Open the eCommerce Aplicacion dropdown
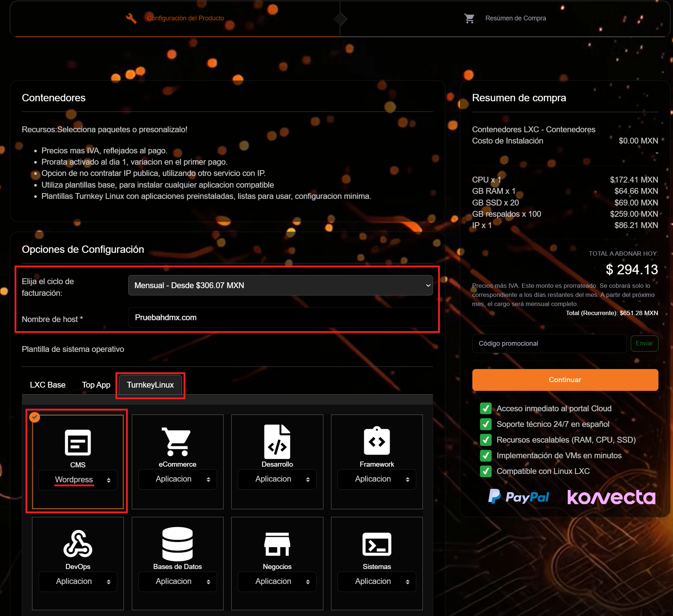The height and width of the screenshot is (616, 673). (177, 479)
